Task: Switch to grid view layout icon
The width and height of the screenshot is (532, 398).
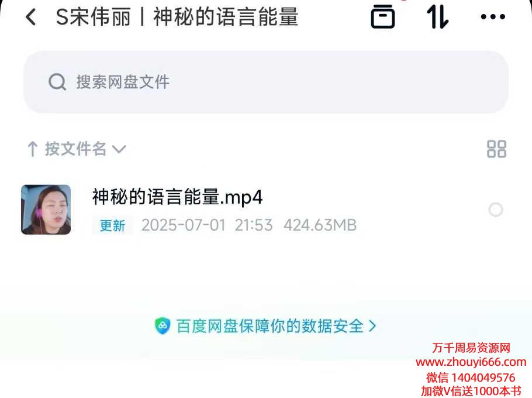Action: tap(496, 149)
